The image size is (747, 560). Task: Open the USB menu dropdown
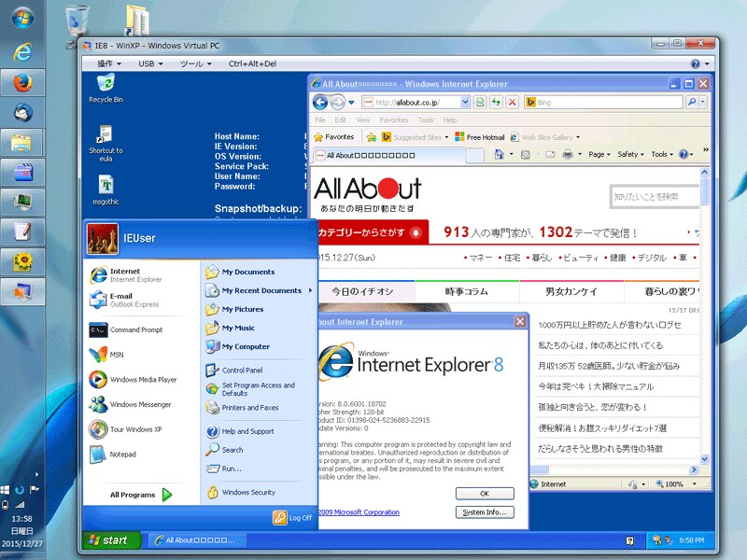(150, 63)
